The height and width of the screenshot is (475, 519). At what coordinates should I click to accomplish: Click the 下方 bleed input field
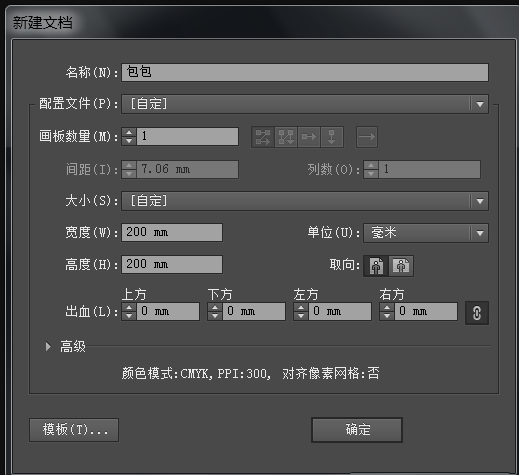[x=254, y=311]
